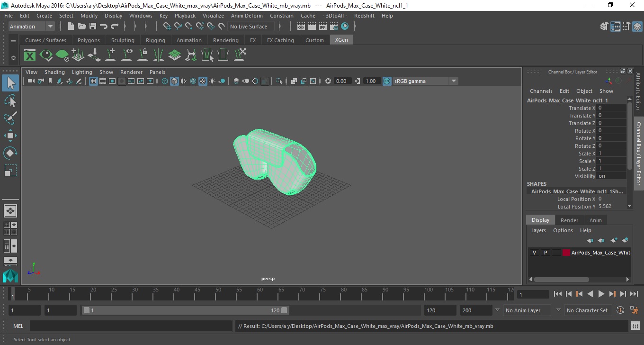
Task: Switch to the Rendering shelf tab
Action: point(225,40)
